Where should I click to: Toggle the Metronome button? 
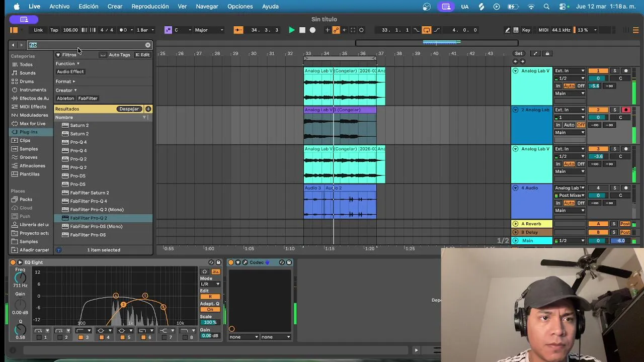point(123,30)
